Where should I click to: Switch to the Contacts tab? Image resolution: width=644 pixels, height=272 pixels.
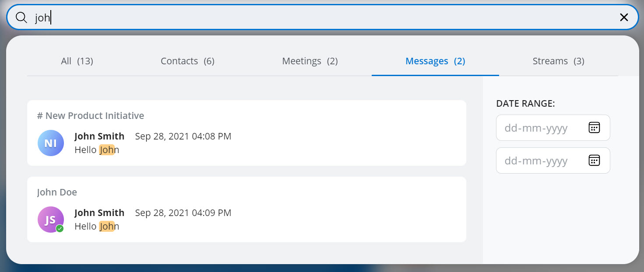coord(187,61)
